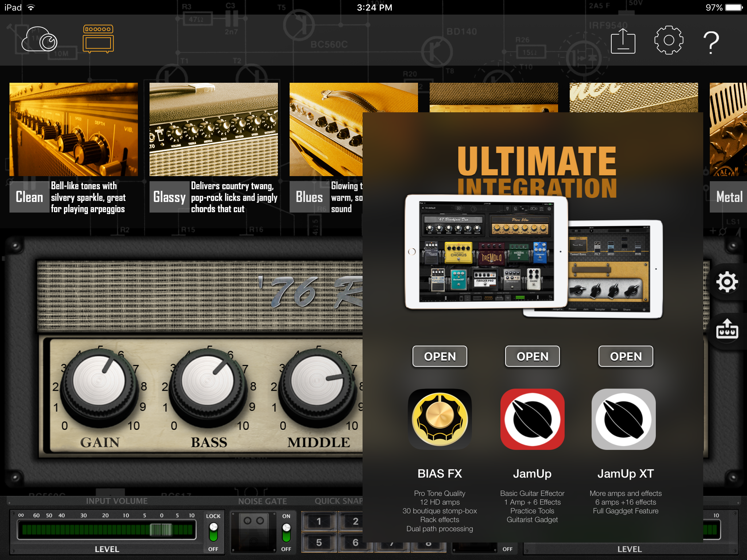Open settings gear in top bar
This screenshot has width=747, height=560.
[x=669, y=40]
